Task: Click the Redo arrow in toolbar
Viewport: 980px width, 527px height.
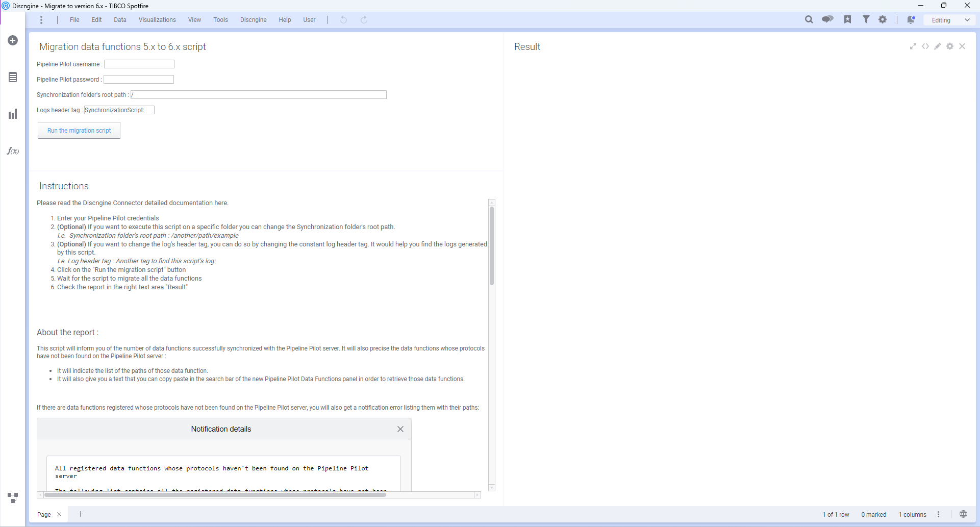Action: click(x=364, y=20)
